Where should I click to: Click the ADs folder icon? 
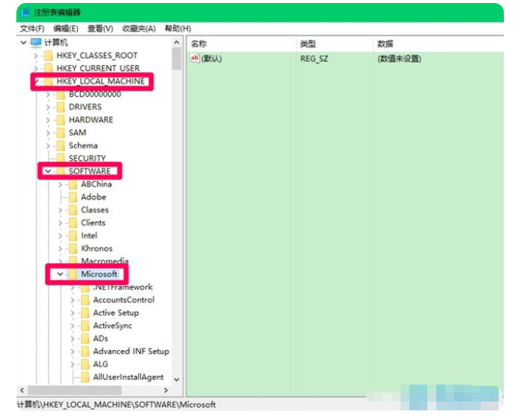click(85, 339)
